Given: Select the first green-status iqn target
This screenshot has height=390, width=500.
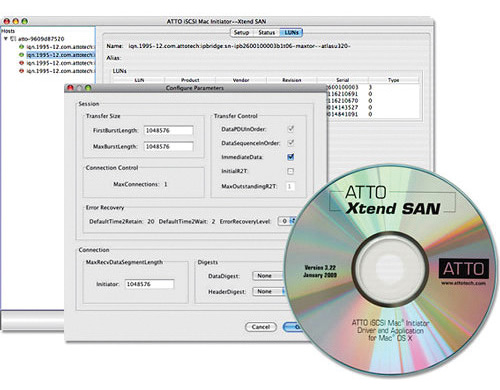Looking at the screenshot, I should (x=61, y=47).
